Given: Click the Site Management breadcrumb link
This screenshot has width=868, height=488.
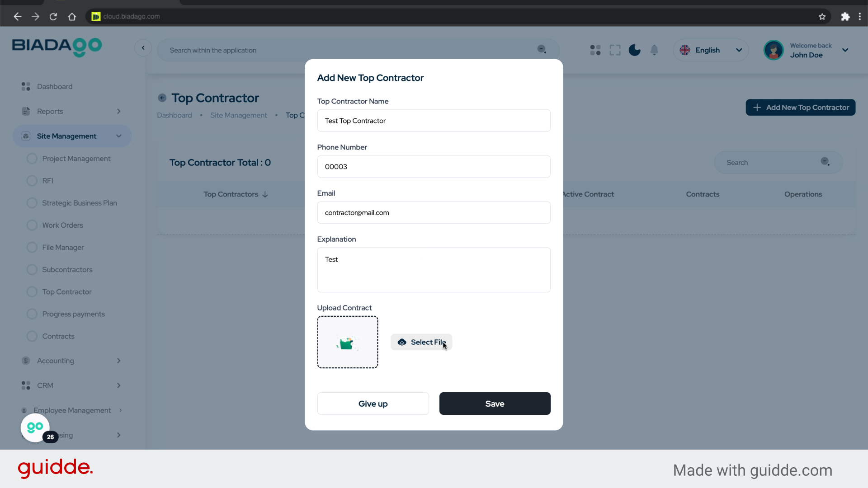Looking at the screenshot, I should click(x=238, y=115).
